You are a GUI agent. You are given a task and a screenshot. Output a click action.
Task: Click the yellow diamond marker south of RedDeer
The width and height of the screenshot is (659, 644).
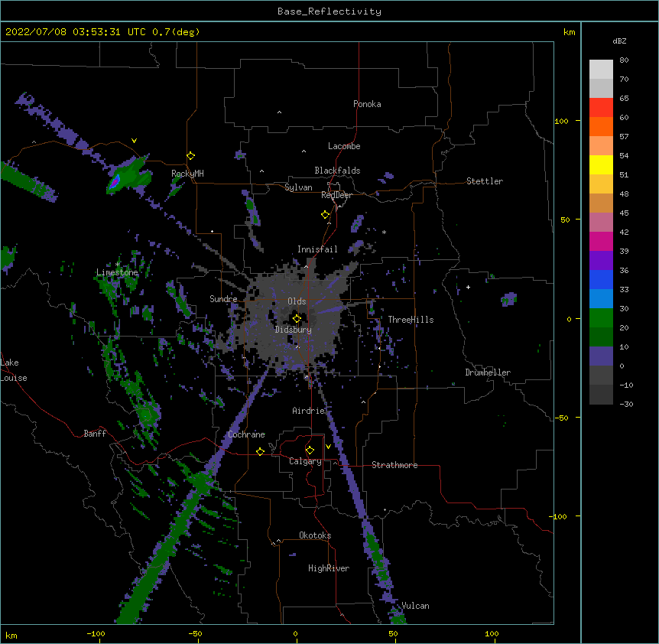tap(325, 215)
